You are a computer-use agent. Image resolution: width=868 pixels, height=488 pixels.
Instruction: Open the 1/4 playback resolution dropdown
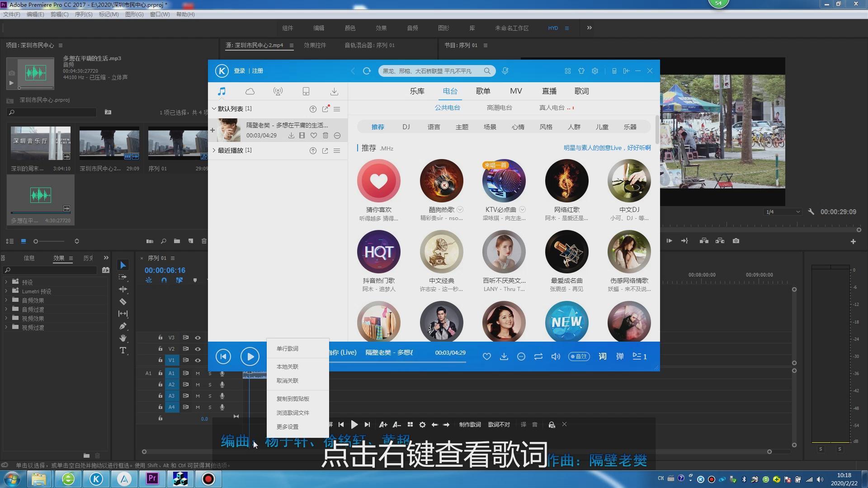(783, 212)
